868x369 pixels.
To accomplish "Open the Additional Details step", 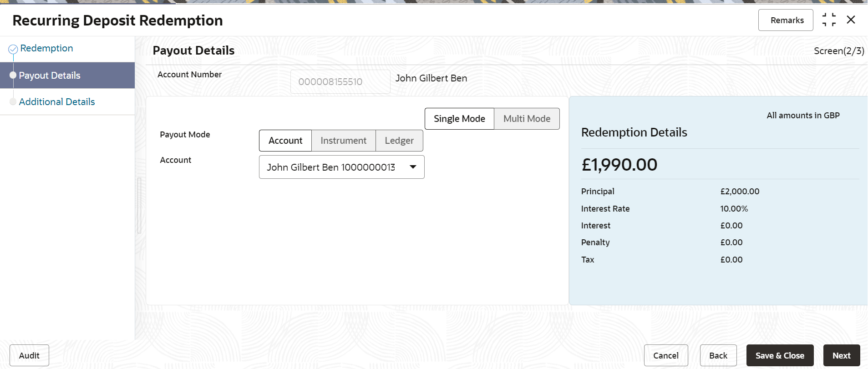I will coord(57,102).
